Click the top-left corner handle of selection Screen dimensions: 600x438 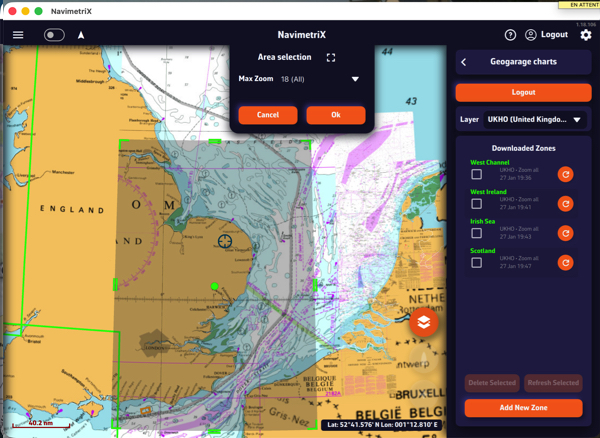[123, 143]
